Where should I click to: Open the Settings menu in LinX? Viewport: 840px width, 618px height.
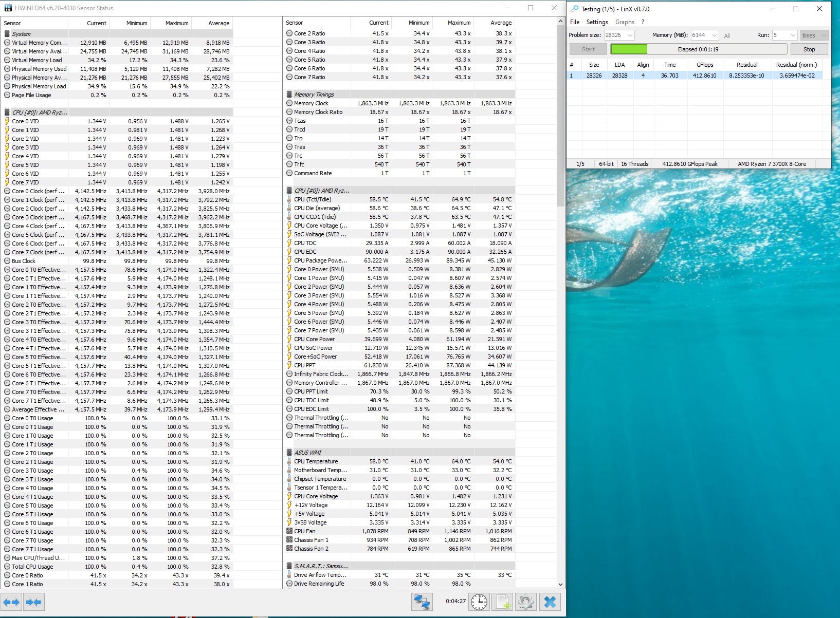tap(597, 22)
